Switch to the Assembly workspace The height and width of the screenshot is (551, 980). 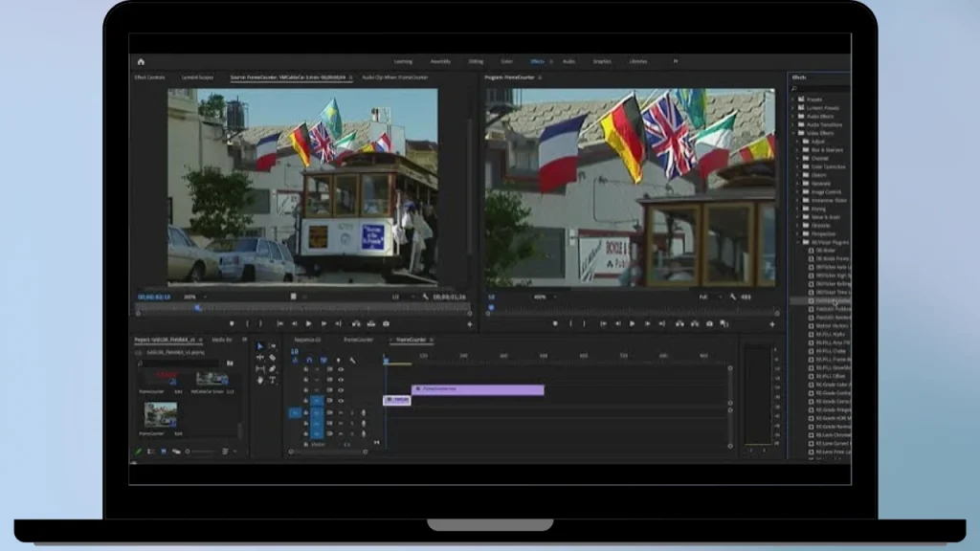pos(440,62)
